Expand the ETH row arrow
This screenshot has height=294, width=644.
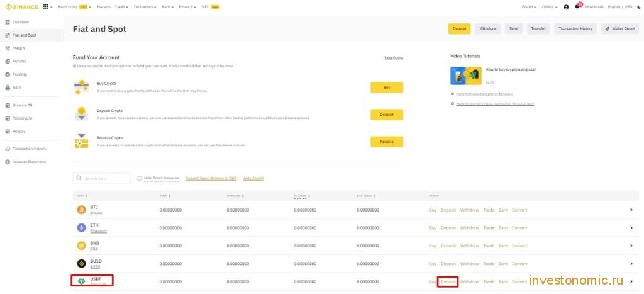pos(631,228)
